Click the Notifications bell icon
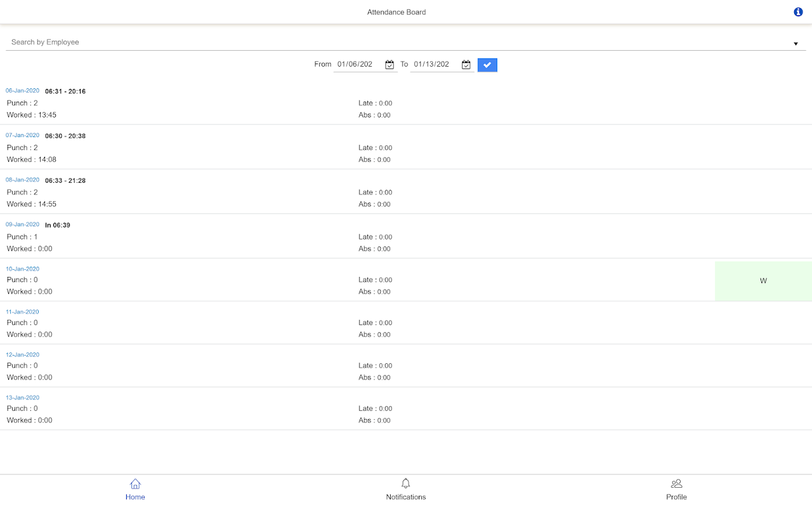This screenshot has height=508, width=812. [406, 484]
